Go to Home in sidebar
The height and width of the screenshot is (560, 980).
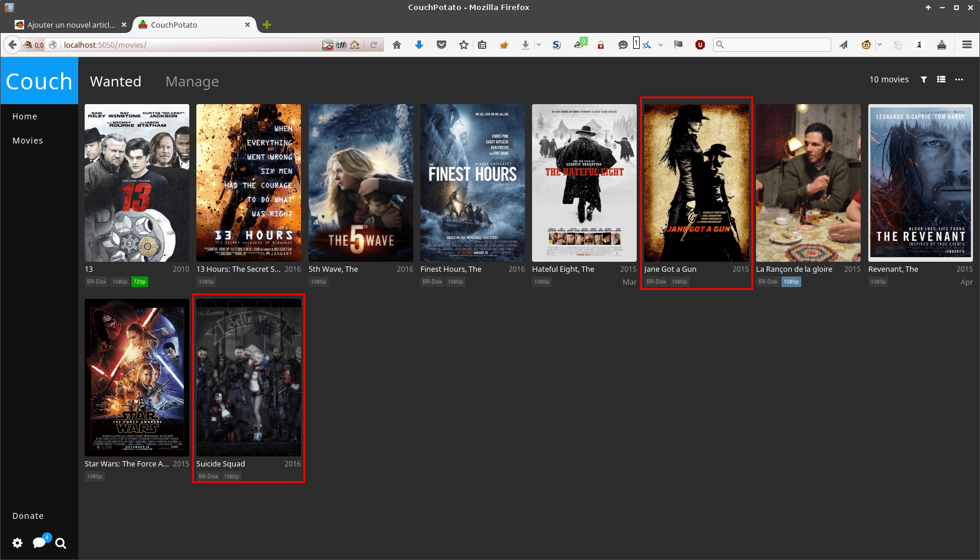tap(25, 116)
